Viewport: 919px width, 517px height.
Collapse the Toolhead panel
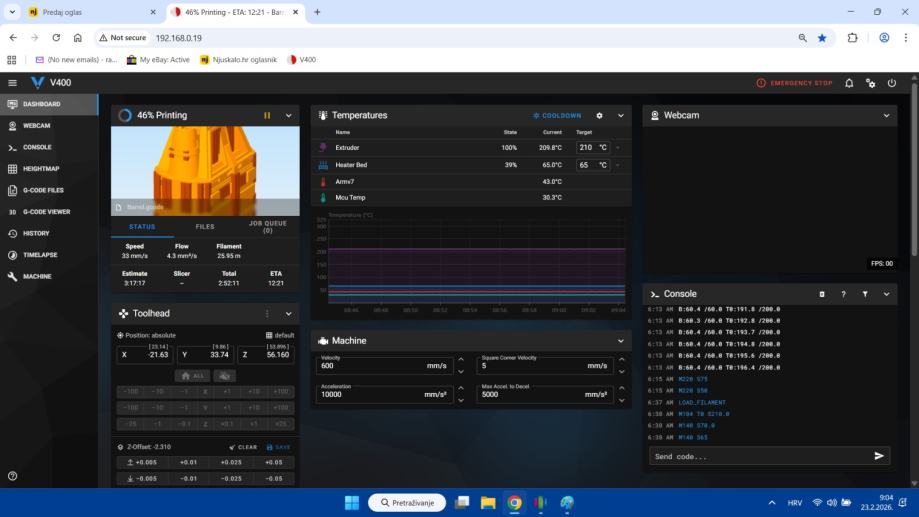click(289, 313)
